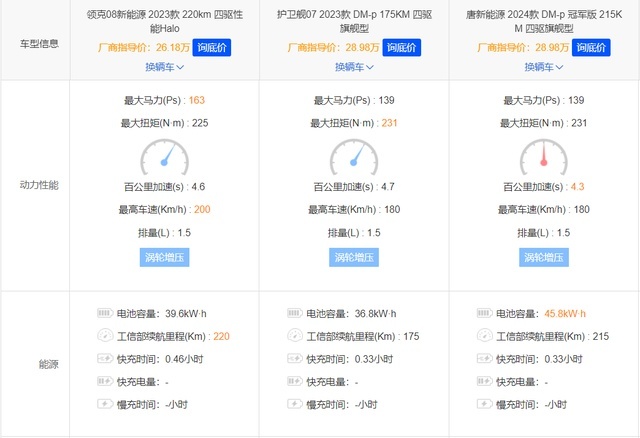640x438 pixels.
Task: Expand 换辆车 dropdown under 领克08新能源
Action: (164, 67)
